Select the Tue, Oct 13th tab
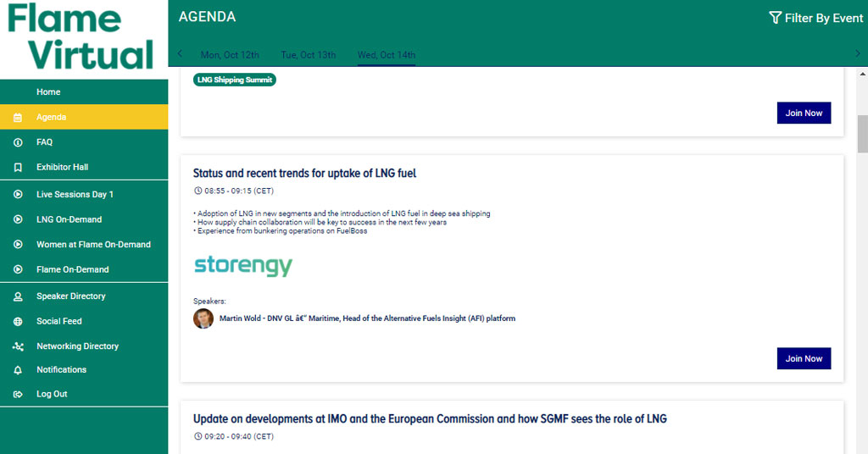The height and width of the screenshot is (454, 868). point(309,55)
